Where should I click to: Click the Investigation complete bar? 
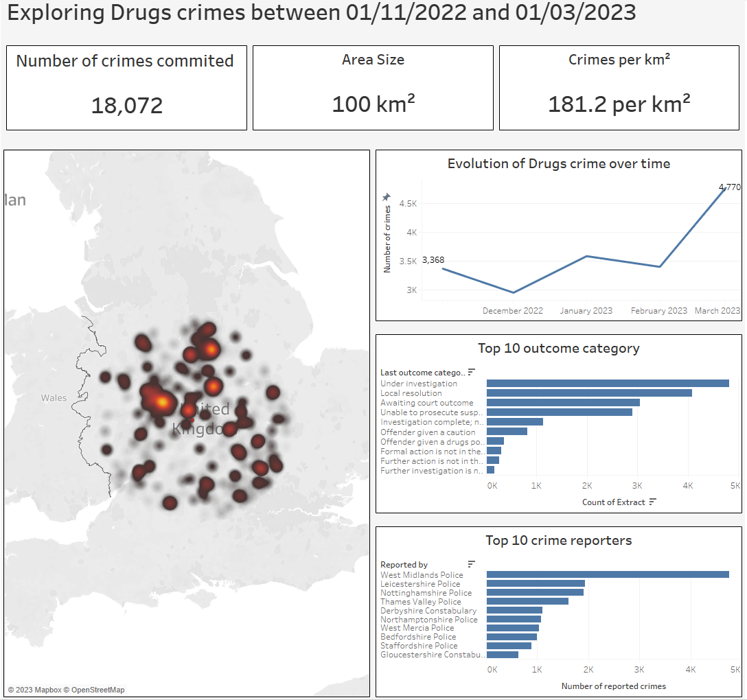[515, 422]
